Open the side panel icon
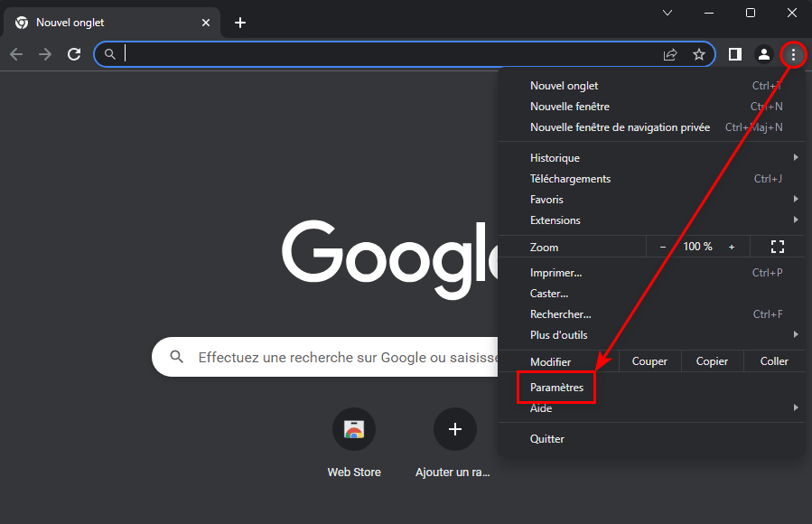812x524 pixels. 735,54
